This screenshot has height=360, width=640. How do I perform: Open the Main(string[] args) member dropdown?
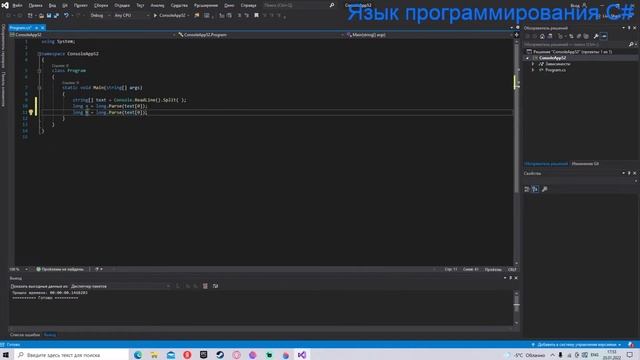point(429,35)
